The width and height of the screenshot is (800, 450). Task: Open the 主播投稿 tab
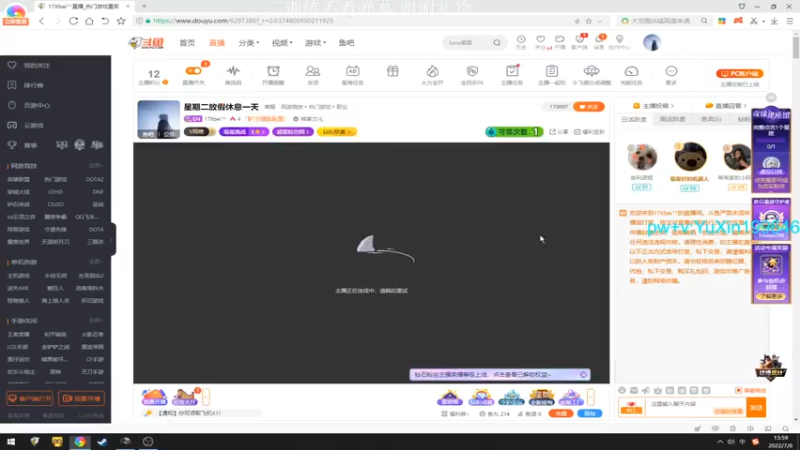click(x=654, y=106)
